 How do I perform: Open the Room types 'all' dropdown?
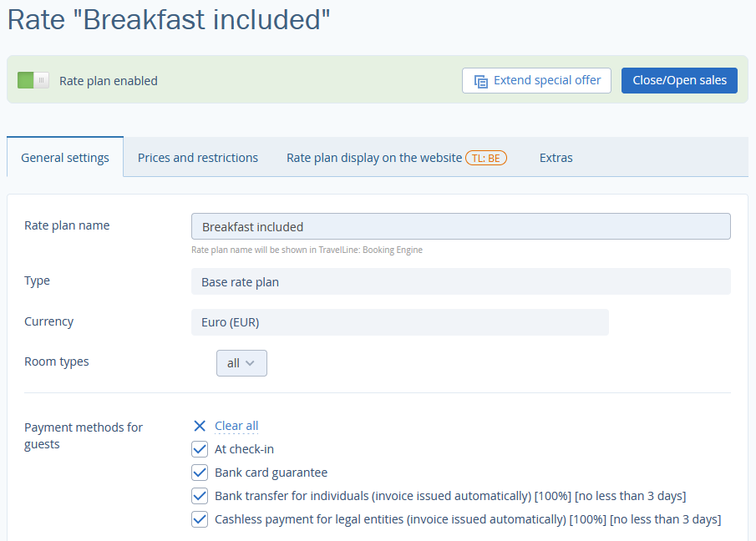pyautogui.click(x=241, y=363)
